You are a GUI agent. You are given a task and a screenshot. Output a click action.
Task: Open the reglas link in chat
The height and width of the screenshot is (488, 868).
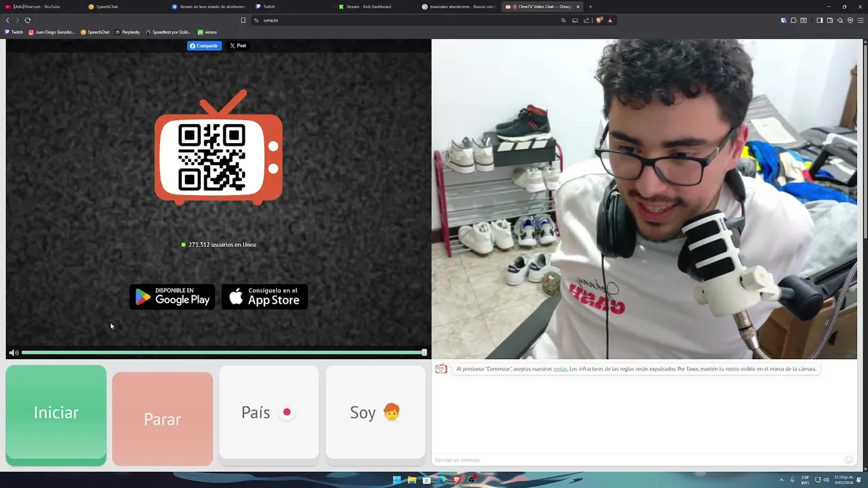tap(560, 369)
